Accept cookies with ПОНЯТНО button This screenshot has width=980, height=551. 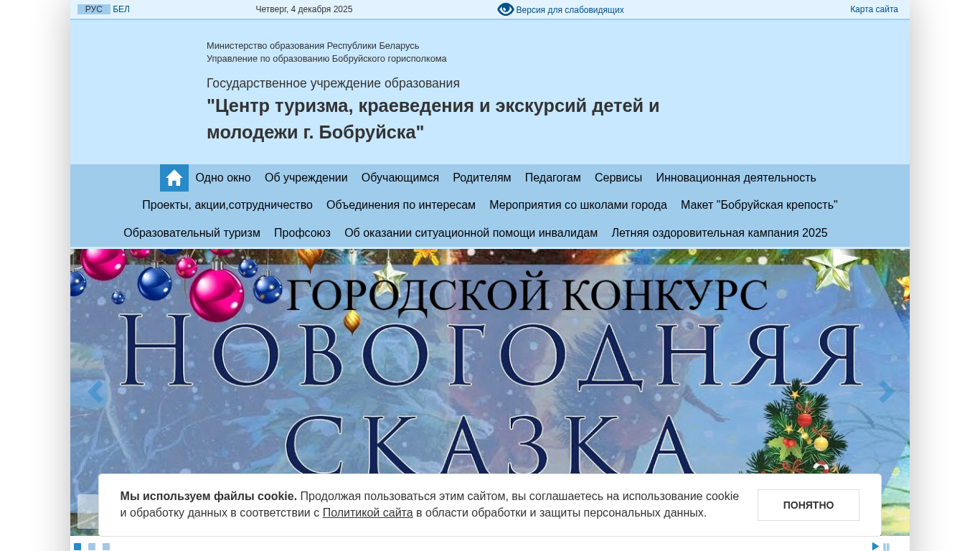pyautogui.click(x=809, y=505)
